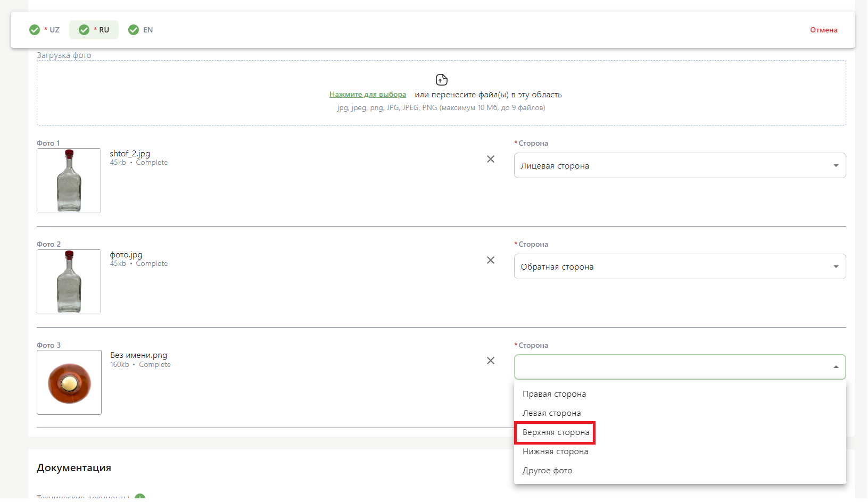Choose Другое фото from the list
This screenshot has width=868, height=502.
pyautogui.click(x=547, y=471)
